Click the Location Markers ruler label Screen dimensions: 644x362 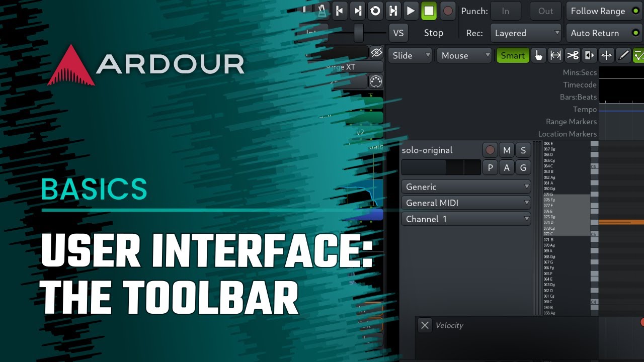coord(568,134)
